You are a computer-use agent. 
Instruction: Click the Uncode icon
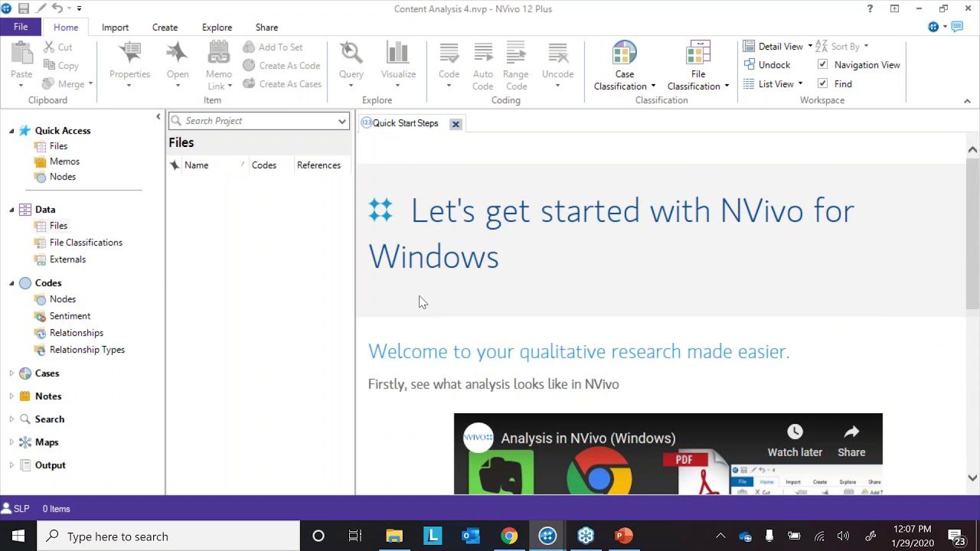[x=557, y=54]
